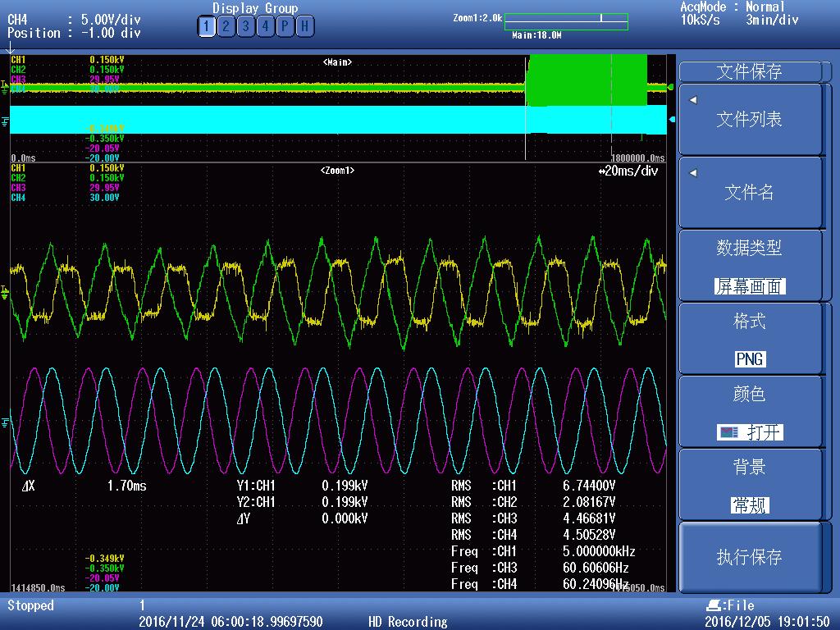Image resolution: width=840 pixels, height=630 pixels.
Task: Select Display Group 1 button
Action: click(x=206, y=26)
